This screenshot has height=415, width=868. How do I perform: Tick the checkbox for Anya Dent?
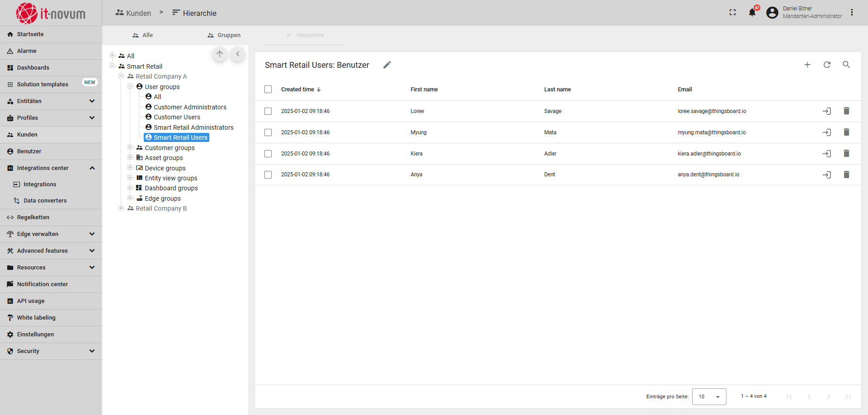point(268,175)
